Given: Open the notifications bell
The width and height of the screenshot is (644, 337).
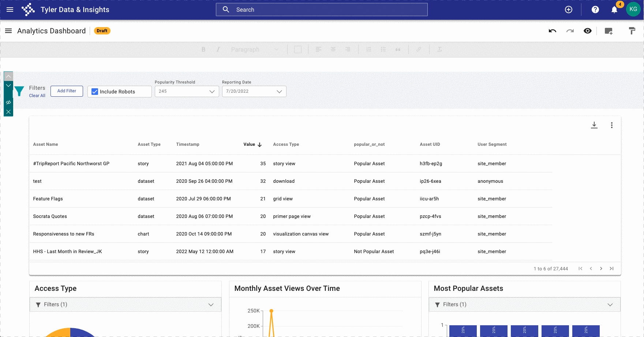Looking at the screenshot, I should 614,10.
